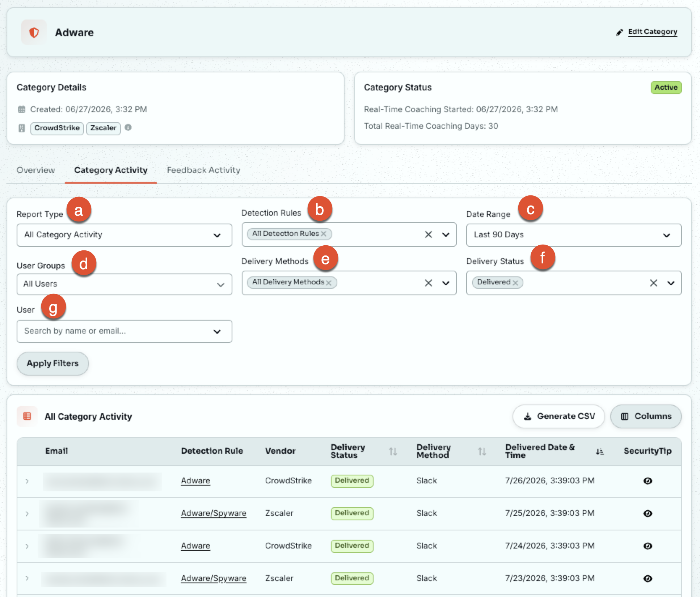Click the Generate CSV button
Viewport: 700px width, 597px height.
(559, 416)
